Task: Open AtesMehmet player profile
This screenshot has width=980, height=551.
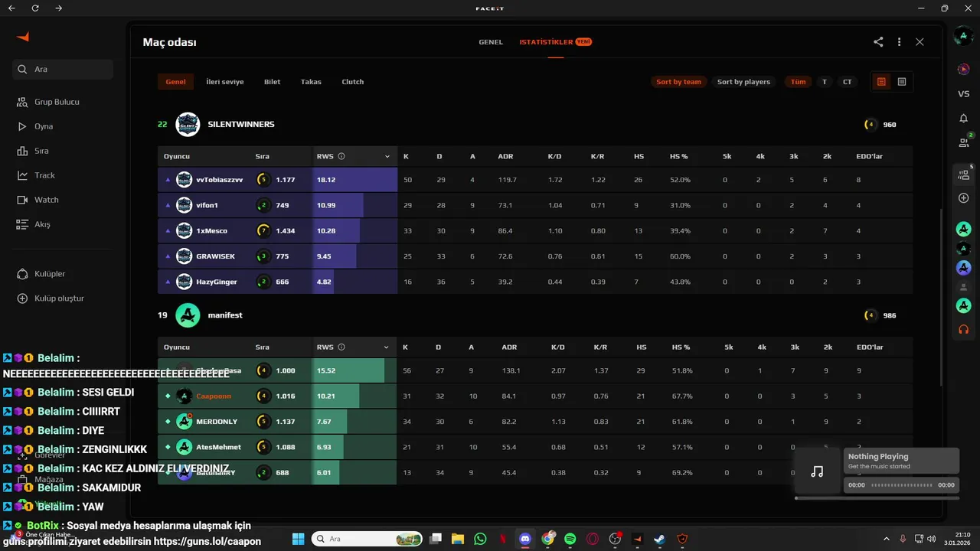Action: pos(218,447)
